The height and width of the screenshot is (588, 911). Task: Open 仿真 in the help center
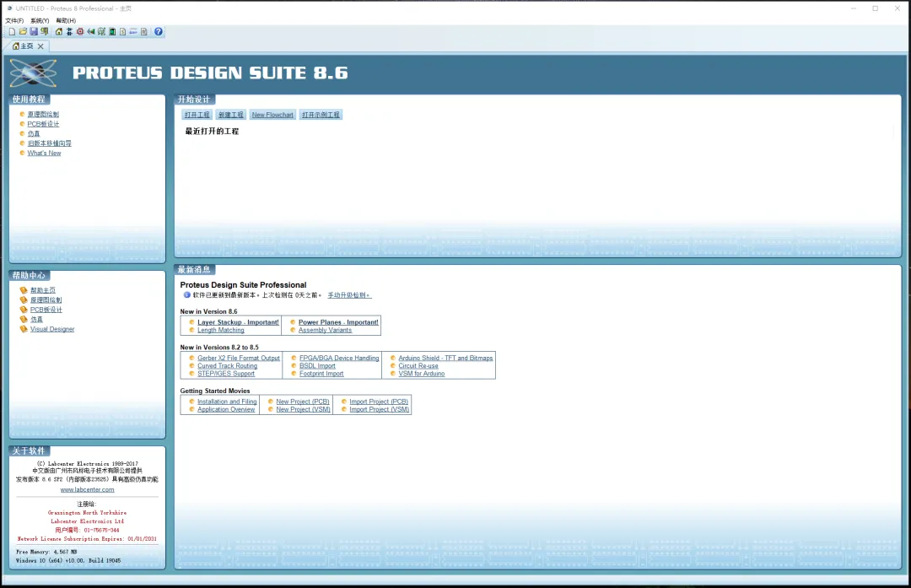tap(36, 319)
